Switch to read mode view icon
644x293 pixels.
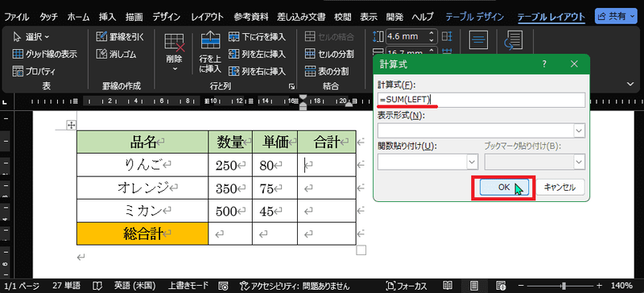pos(448,286)
